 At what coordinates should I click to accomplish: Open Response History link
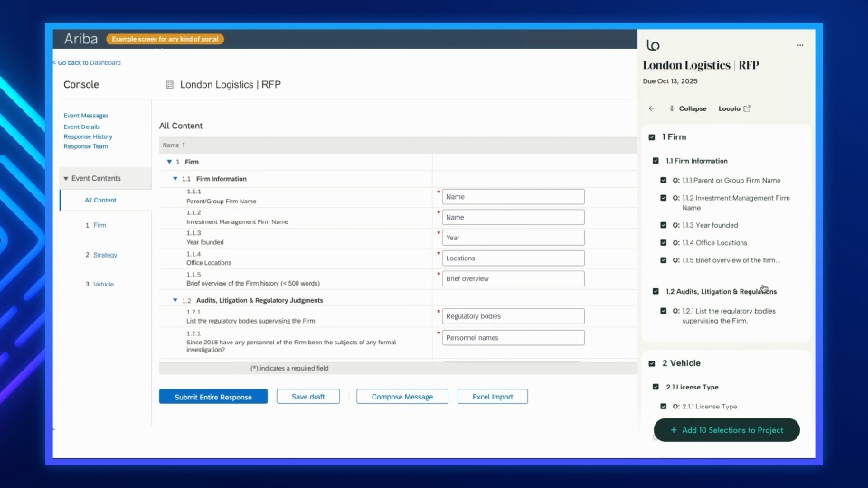(x=88, y=136)
